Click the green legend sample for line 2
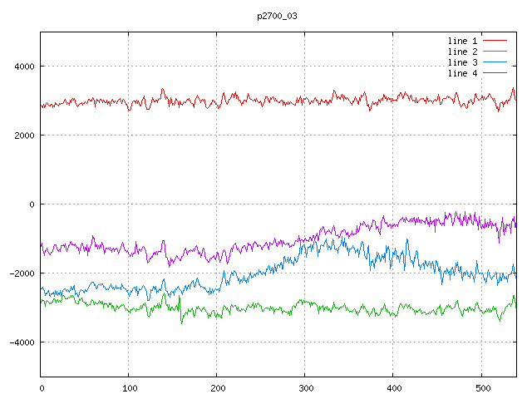This screenshot has height=399, width=532. [x=495, y=52]
